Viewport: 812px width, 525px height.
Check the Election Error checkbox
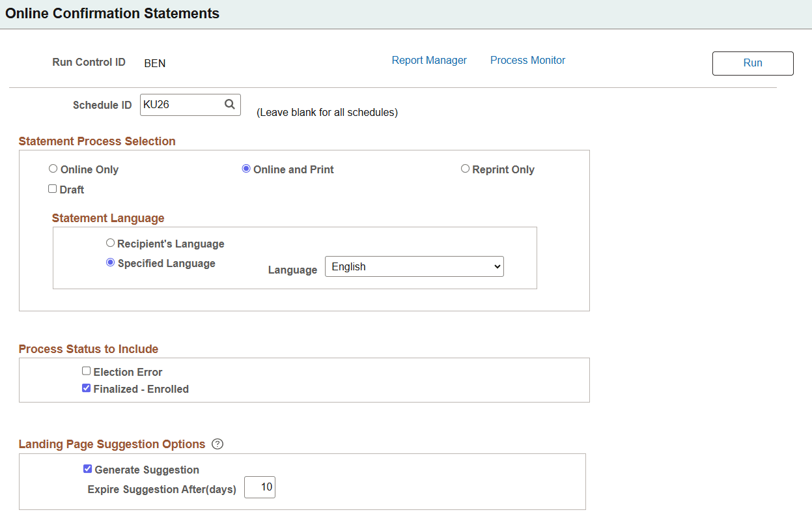[x=86, y=371]
